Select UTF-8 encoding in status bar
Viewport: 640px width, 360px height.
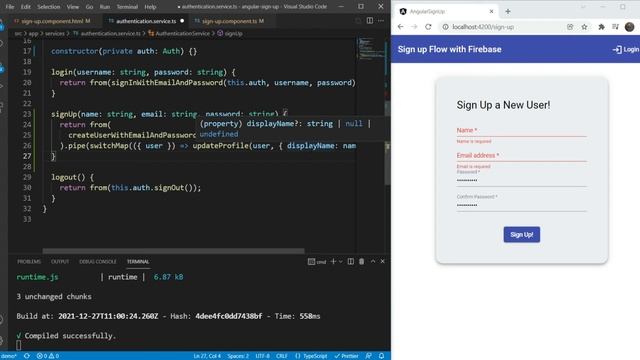[x=262, y=356]
